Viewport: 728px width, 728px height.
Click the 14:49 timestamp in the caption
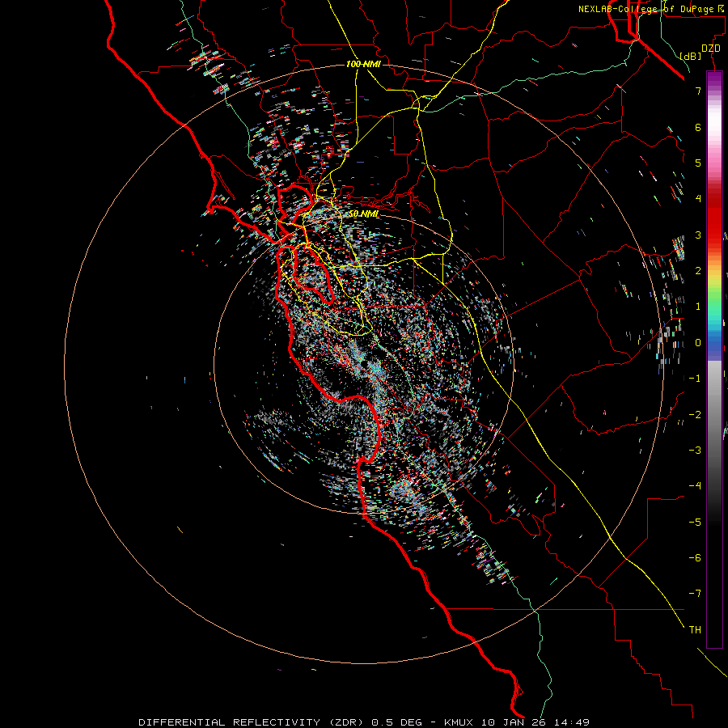click(x=572, y=722)
